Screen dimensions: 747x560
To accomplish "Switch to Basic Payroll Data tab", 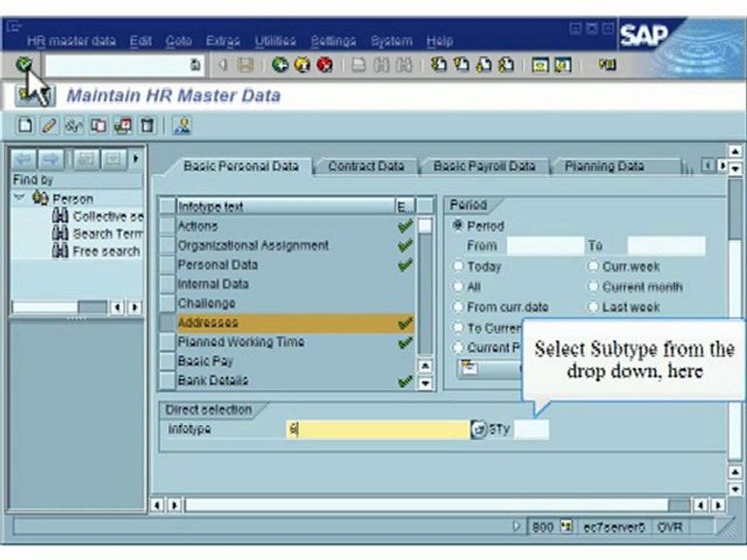I will (484, 166).
